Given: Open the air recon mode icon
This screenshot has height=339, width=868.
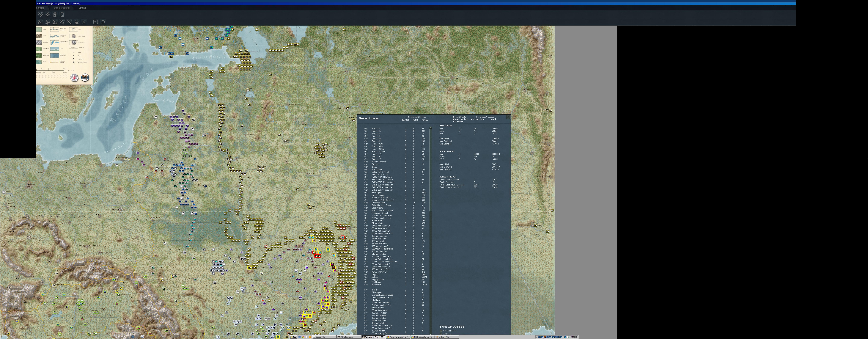Looking at the screenshot, I should [40, 14].
